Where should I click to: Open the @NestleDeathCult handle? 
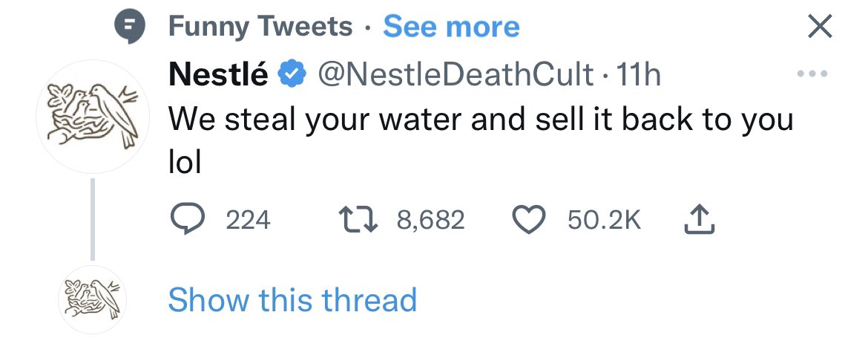point(455,74)
